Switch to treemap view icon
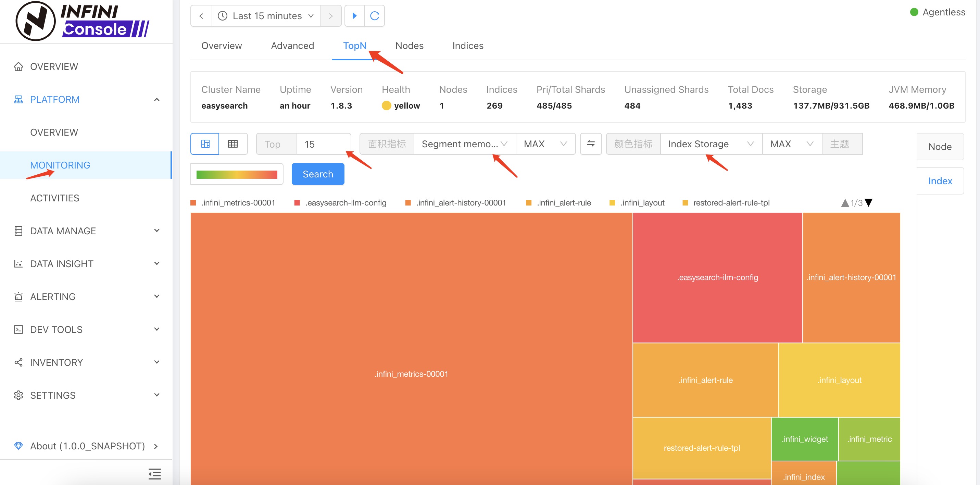The image size is (980, 485). pos(205,144)
